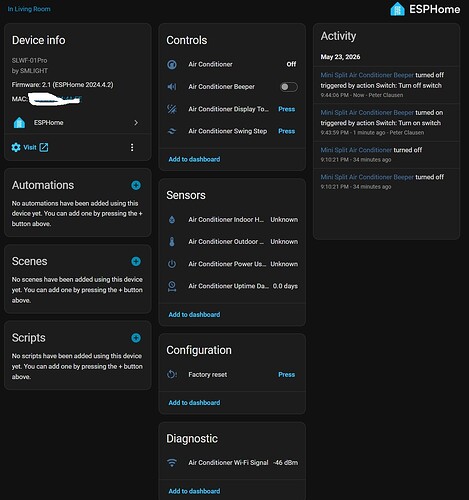This screenshot has width=469, height=500.
Task: Open the ESPHome integration row chevron
Action: click(x=136, y=123)
